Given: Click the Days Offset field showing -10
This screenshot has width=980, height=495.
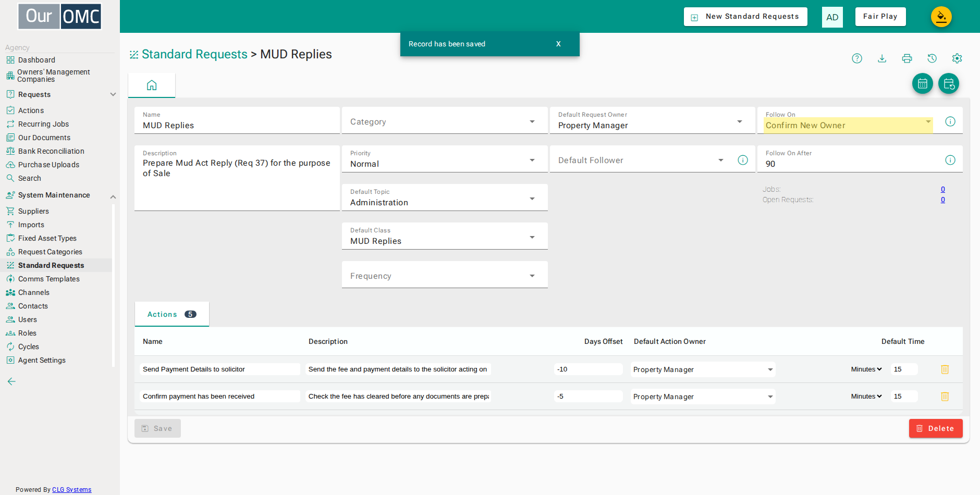Looking at the screenshot, I should coord(588,369).
